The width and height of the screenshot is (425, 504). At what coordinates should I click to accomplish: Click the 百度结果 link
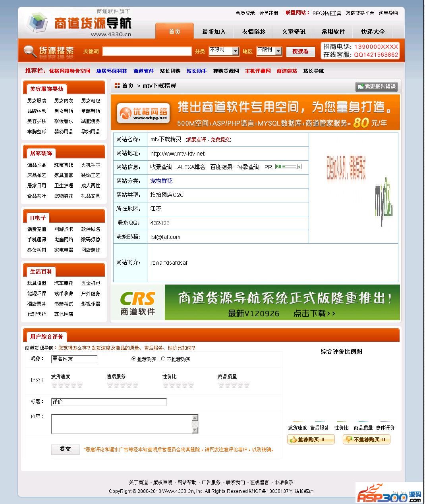[221, 167]
